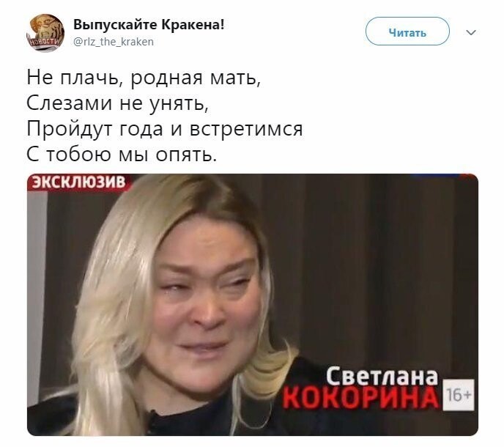Click tweet line Пройдут года и встретимся
The image size is (504, 447).
click(165, 129)
